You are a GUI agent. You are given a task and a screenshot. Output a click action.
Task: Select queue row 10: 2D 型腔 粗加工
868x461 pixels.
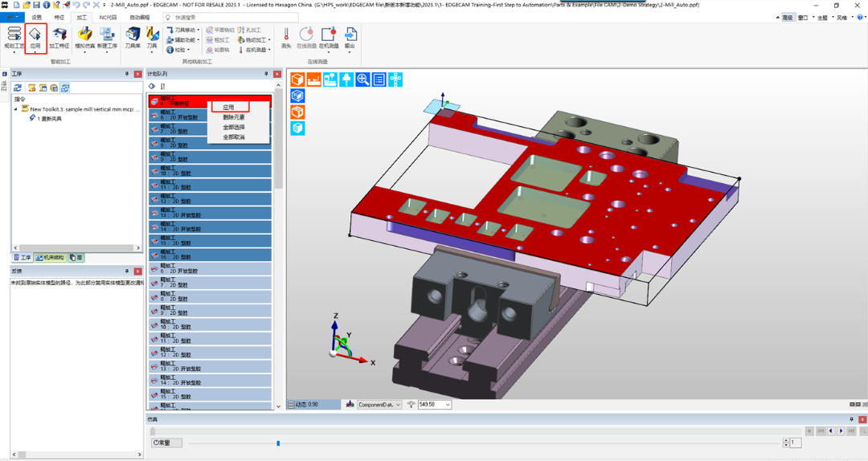coord(211,171)
